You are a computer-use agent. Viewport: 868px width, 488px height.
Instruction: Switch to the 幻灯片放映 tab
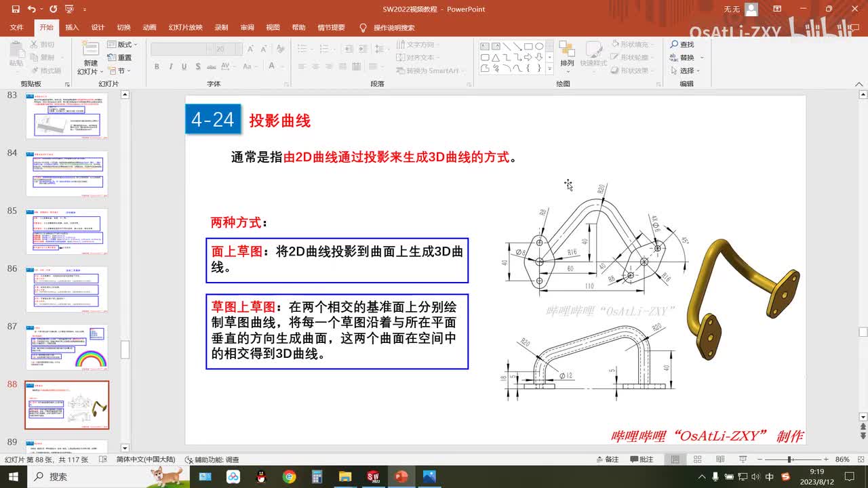(185, 28)
